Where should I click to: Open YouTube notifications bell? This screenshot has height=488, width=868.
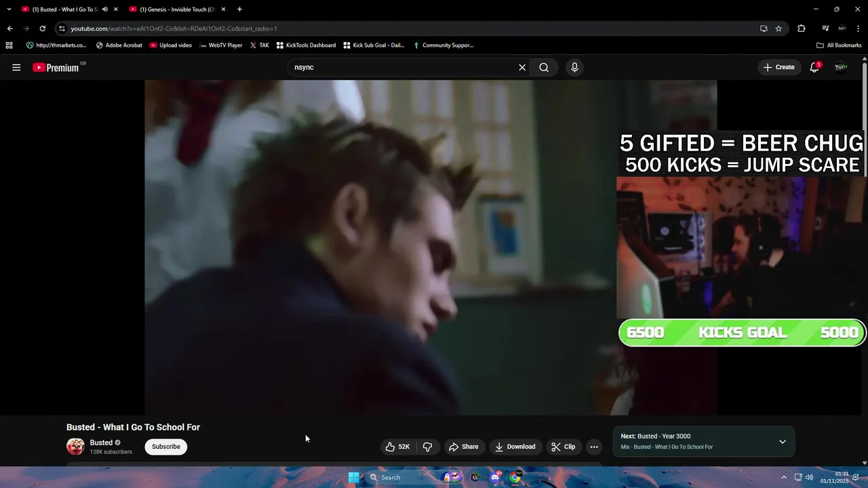(x=814, y=67)
